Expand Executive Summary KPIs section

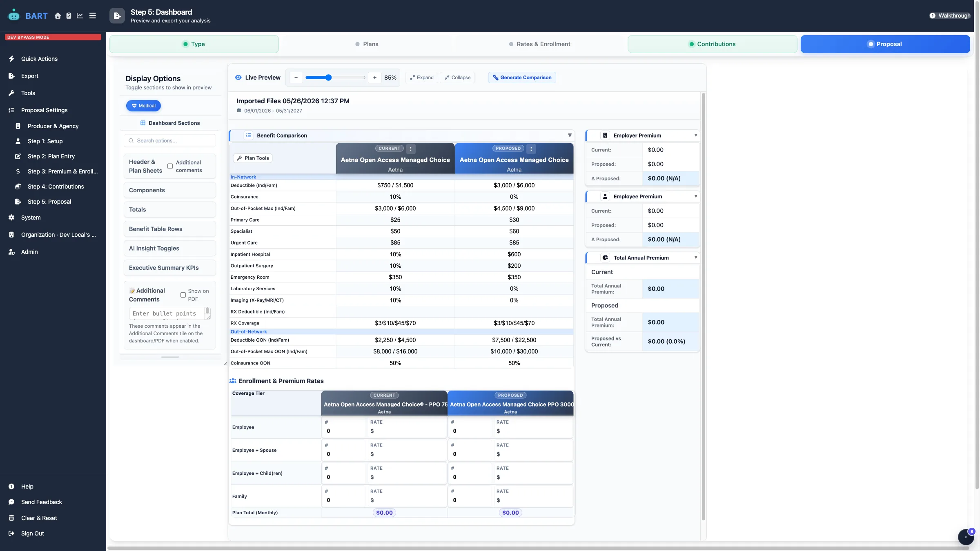point(170,268)
